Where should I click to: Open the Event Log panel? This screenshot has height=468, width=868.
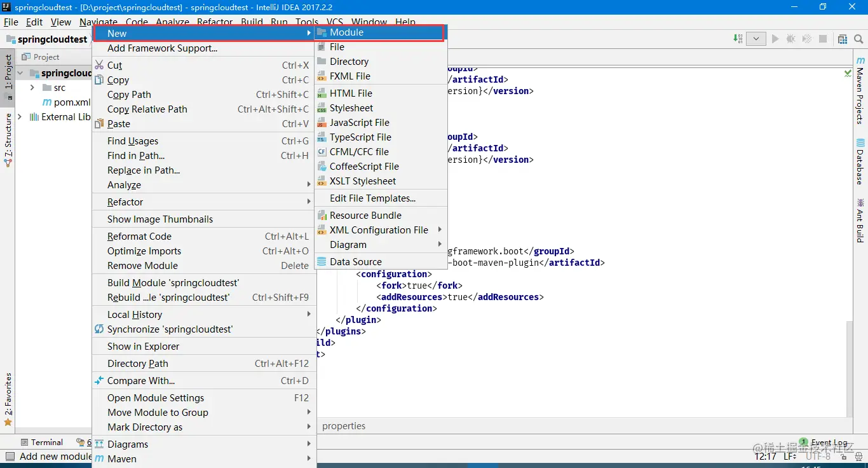point(824,443)
